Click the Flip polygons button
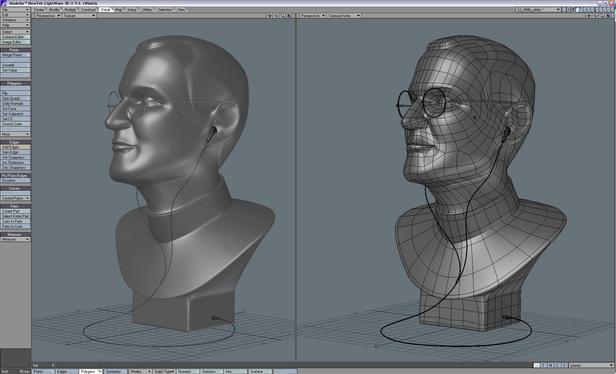 tap(15, 94)
